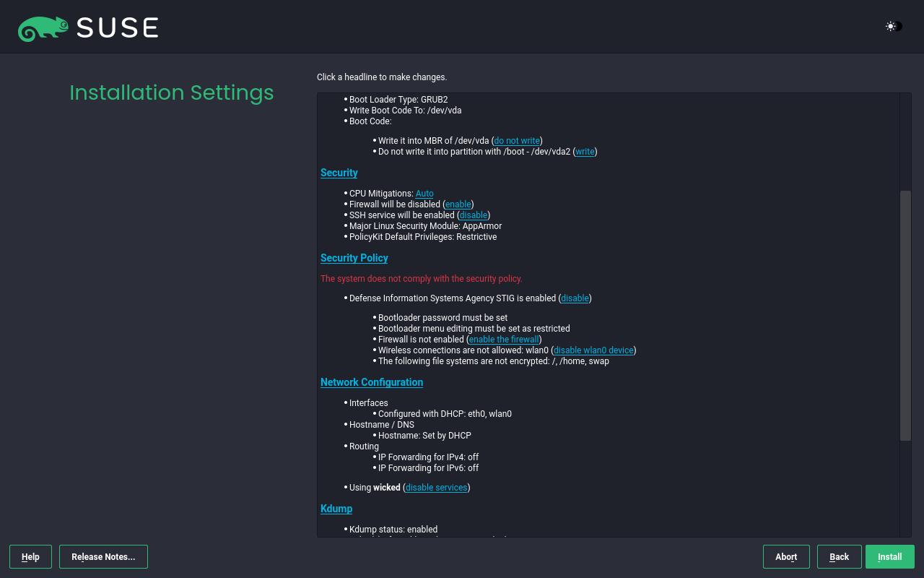Viewport: 924px width, 578px height.
Task: Open the Security headline settings
Action: [x=339, y=173]
